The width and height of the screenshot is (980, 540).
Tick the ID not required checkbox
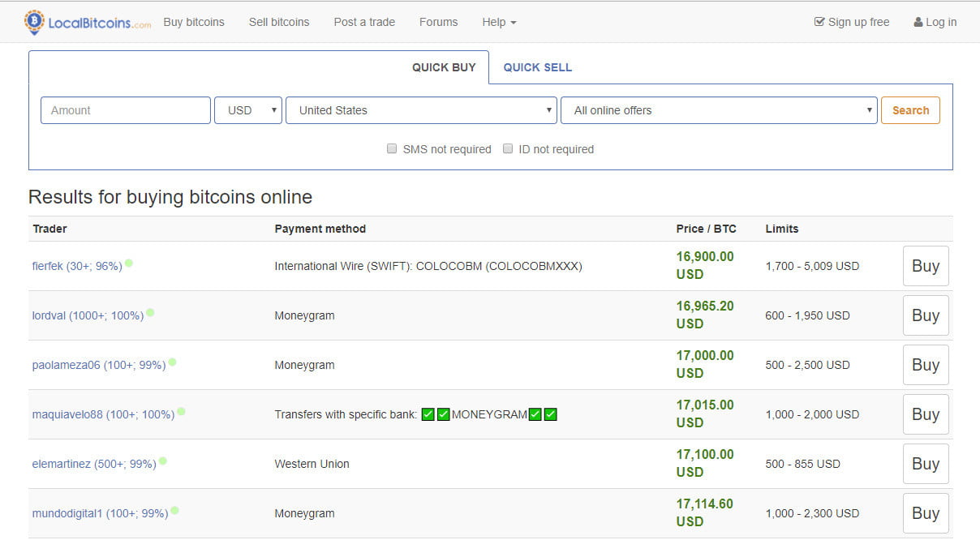pos(508,149)
